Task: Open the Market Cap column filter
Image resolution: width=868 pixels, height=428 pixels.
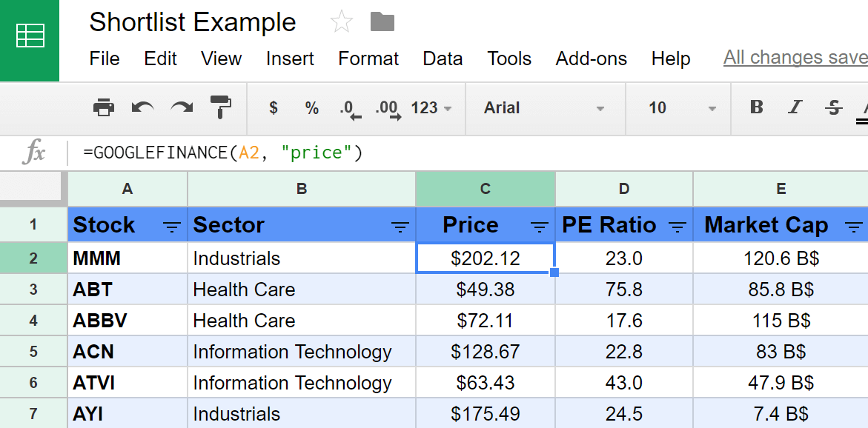Action: click(x=854, y=226)
